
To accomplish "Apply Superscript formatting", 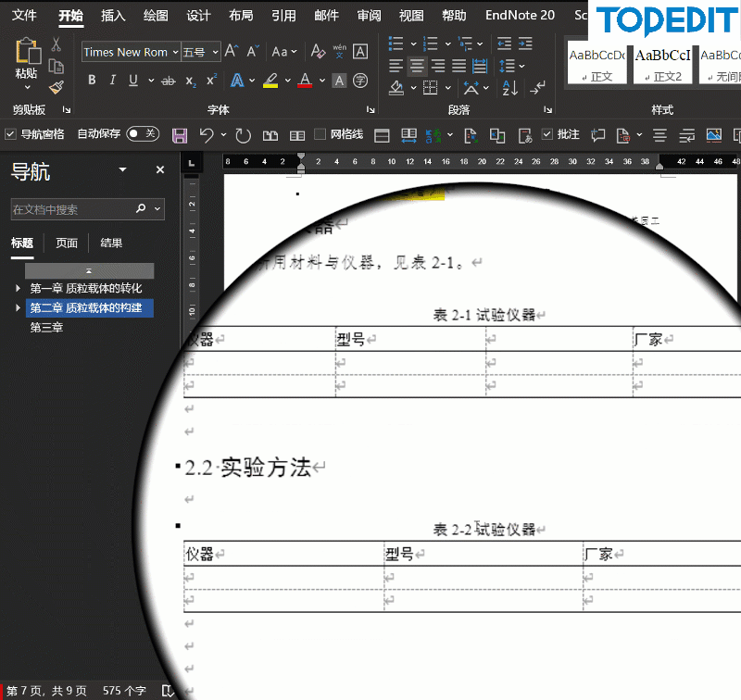I will coord(212,80).
